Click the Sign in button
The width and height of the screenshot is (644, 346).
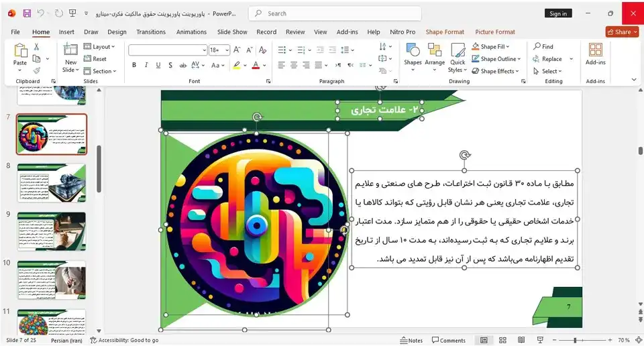(x=558, y=13)
